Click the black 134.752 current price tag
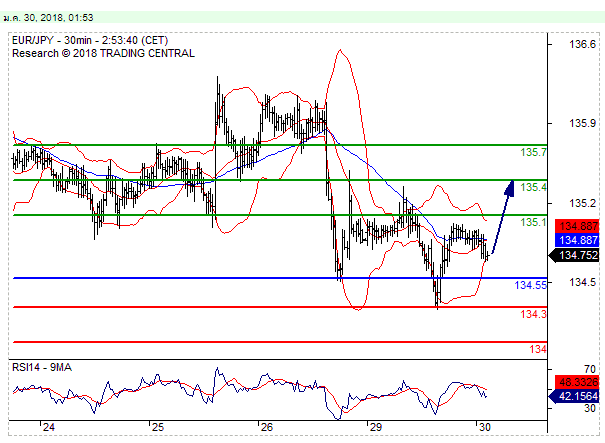Viewport: 605px width, 443px height. [x=574, y=255]
